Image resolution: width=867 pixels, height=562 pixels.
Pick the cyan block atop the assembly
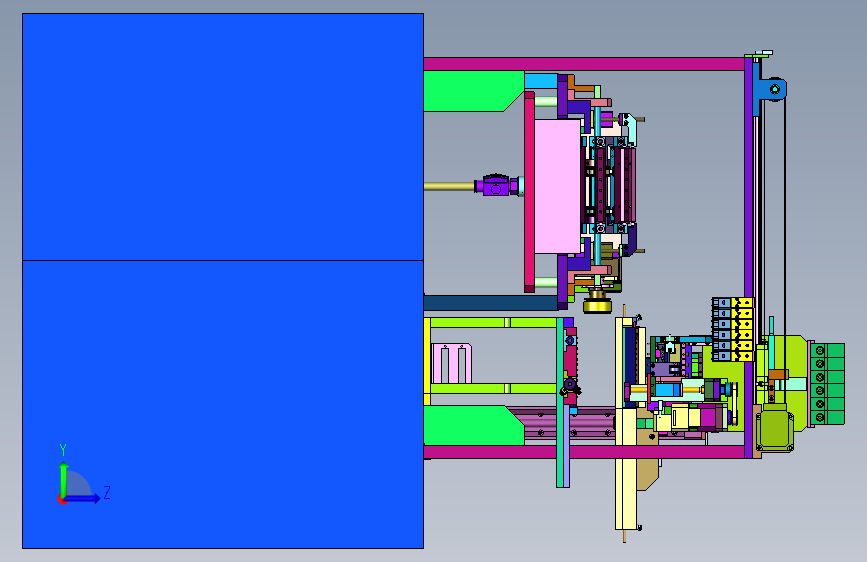click(x=541, y=81)
